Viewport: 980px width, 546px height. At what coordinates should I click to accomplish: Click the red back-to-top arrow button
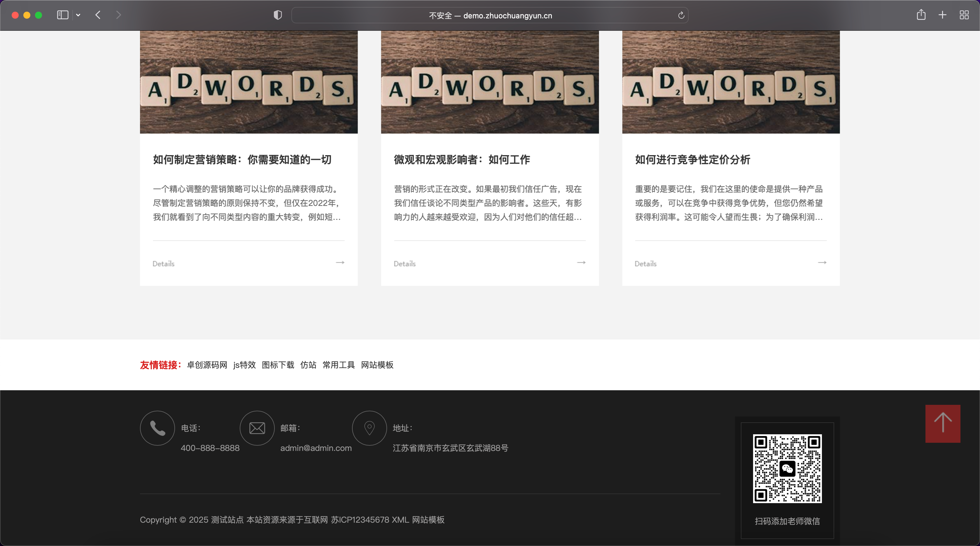tap(943, 423)
